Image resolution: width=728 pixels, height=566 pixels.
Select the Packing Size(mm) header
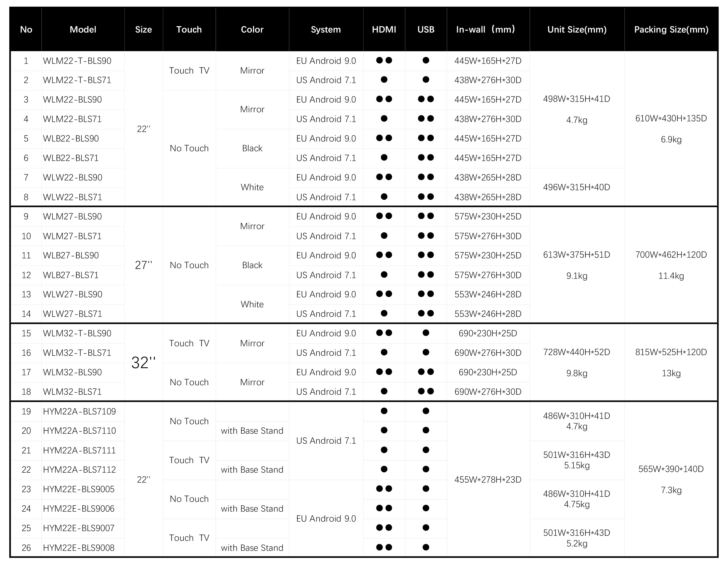pos(671,29)
